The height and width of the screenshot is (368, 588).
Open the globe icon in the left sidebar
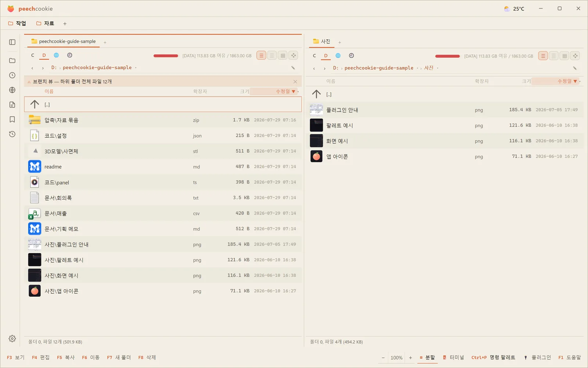click(12, 90)
